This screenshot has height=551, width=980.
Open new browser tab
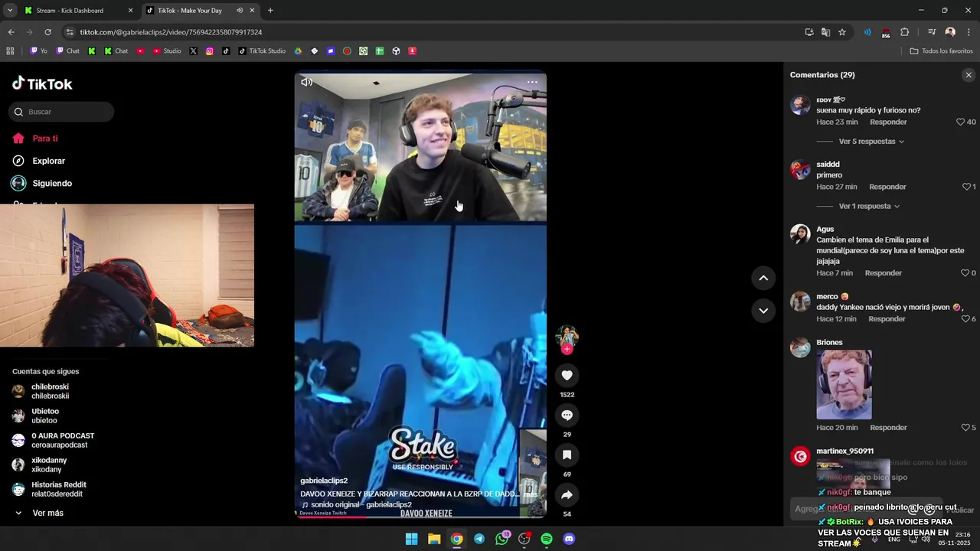(x=270, y=11)
